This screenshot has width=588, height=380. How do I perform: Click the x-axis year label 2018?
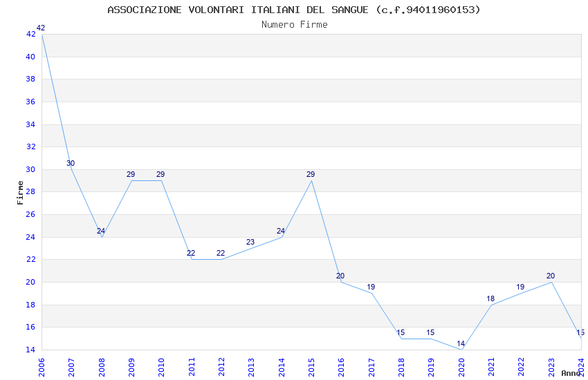(401, 367)
